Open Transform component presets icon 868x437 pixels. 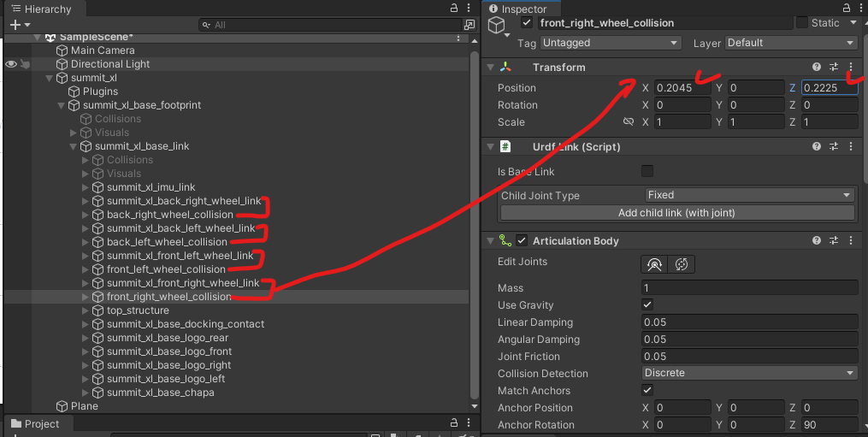click(834, 67)
